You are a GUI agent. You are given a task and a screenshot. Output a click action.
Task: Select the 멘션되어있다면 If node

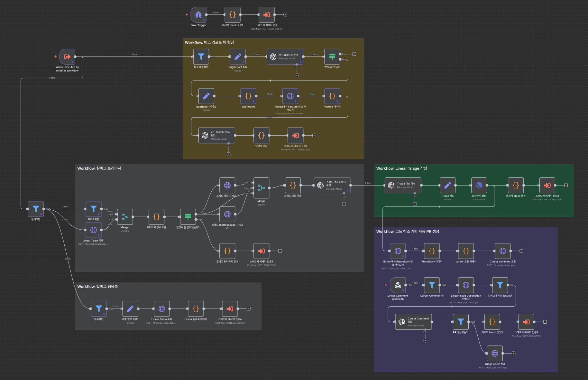pyautogui.click(x=332, y=57)
